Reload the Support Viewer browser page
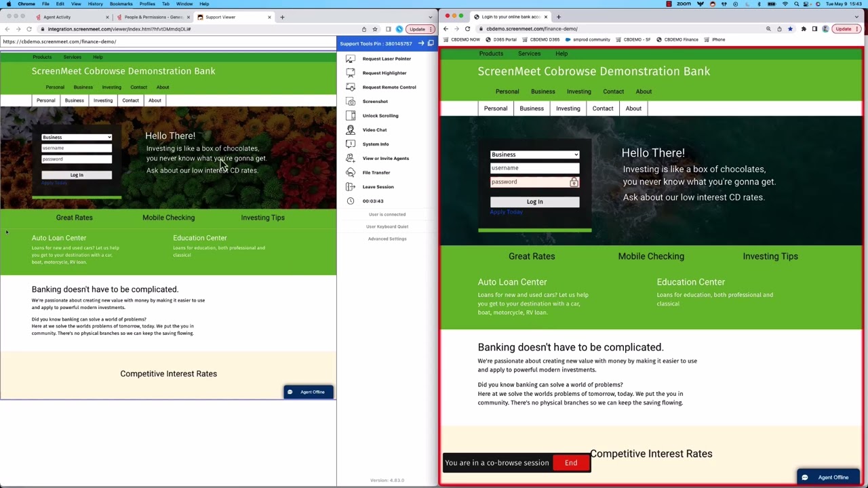The image size is (868, 488). [x=29, y=29]
